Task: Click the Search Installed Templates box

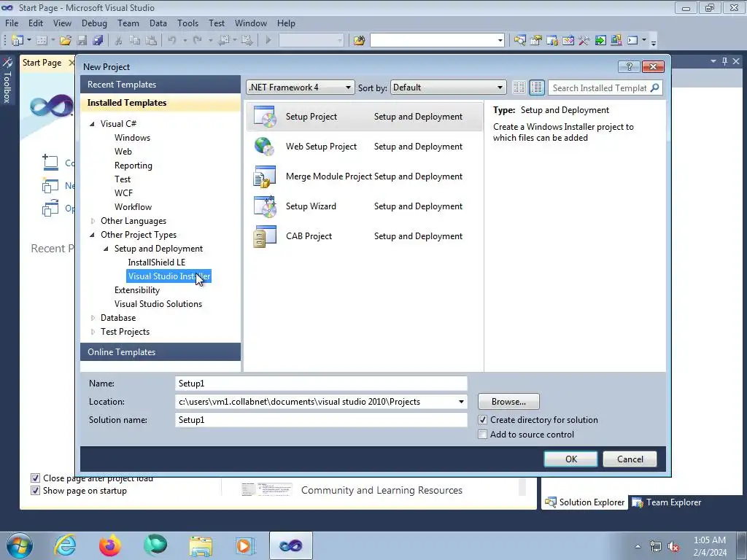Action: coord(600,87)
